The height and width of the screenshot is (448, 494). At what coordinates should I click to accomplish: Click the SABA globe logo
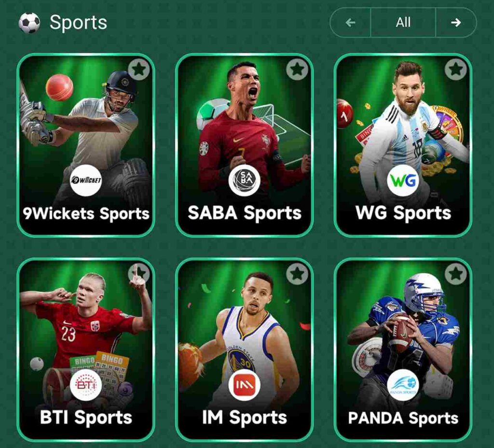tap(245, 181)
